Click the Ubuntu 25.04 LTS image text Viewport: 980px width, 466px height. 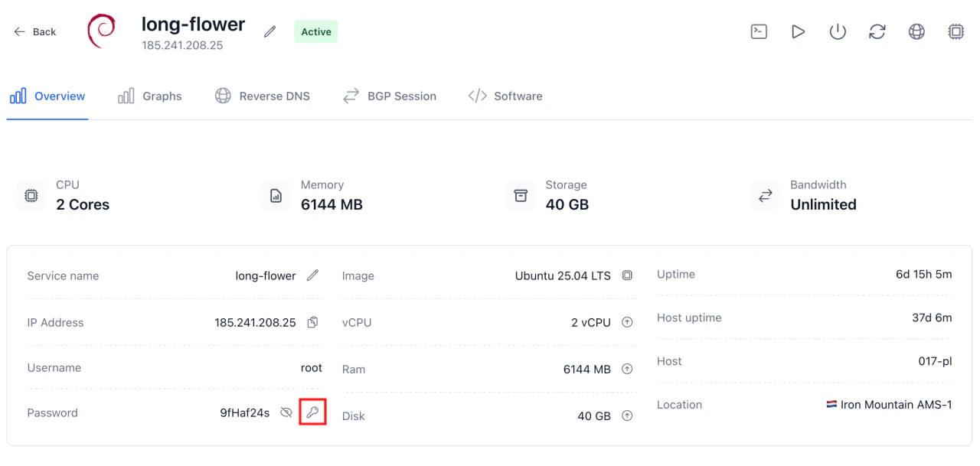(563, 275)
